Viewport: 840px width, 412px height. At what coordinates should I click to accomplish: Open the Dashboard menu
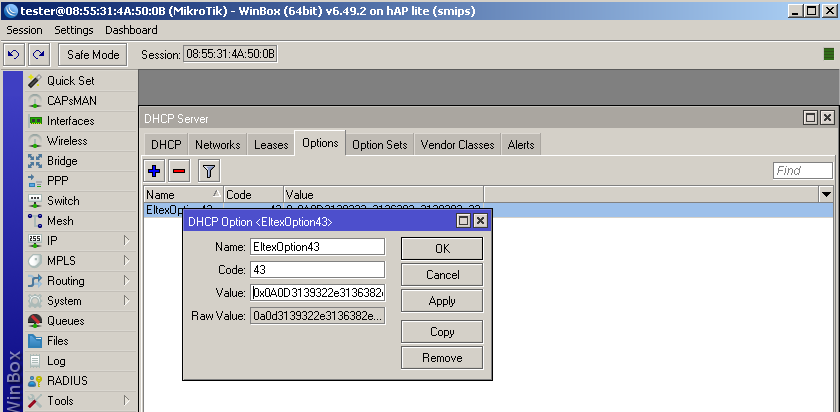131,30
